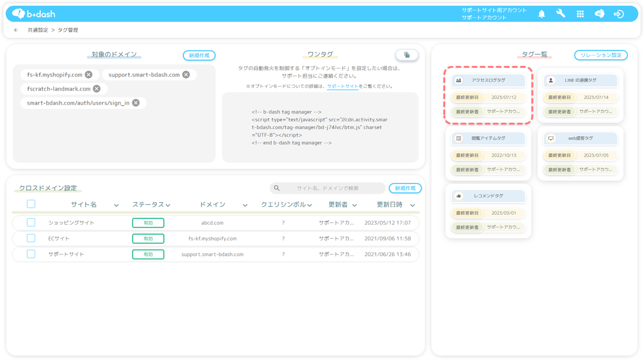Click the 2023/03/01 date on レコメンドタグ

[504, 213]
